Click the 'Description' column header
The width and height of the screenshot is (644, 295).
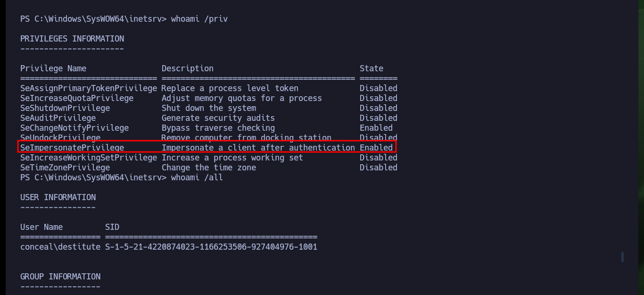[188, 68]
